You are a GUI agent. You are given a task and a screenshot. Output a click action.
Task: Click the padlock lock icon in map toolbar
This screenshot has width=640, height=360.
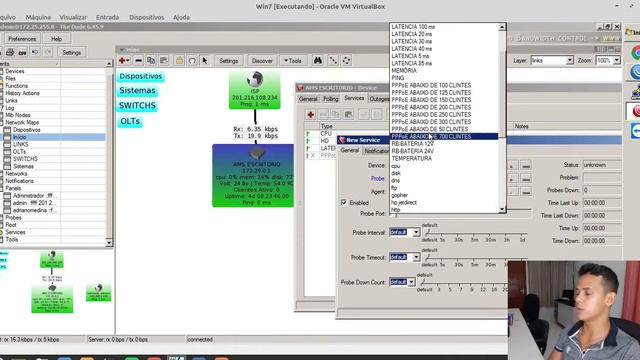pyautogui.click(x=179, y=60)
